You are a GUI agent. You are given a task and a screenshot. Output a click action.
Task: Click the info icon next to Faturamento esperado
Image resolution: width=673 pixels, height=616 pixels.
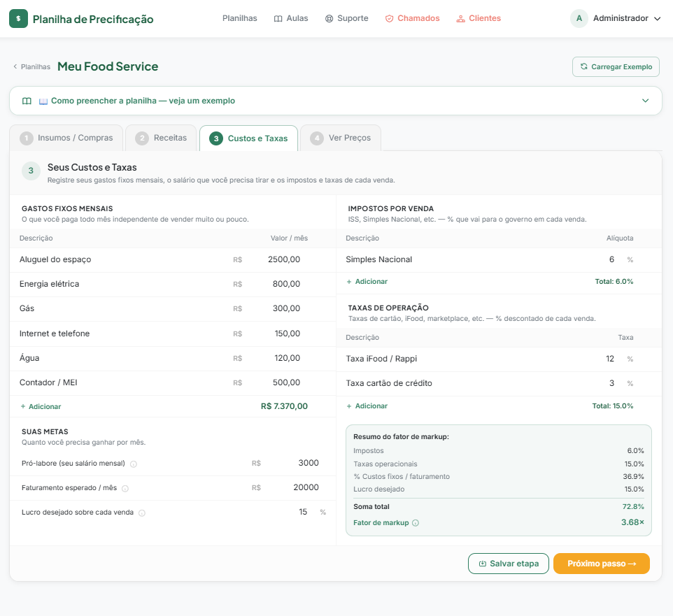(125, 489)
